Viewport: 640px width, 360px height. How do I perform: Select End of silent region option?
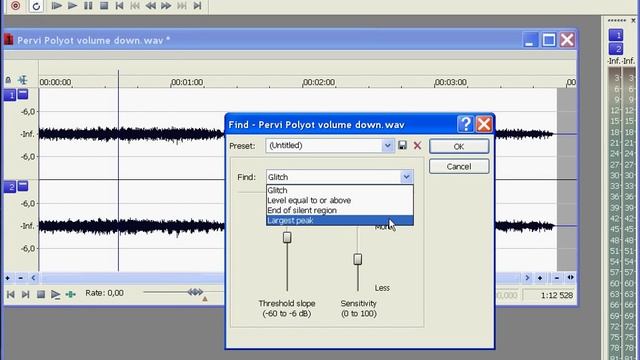[x=340, y=210]
